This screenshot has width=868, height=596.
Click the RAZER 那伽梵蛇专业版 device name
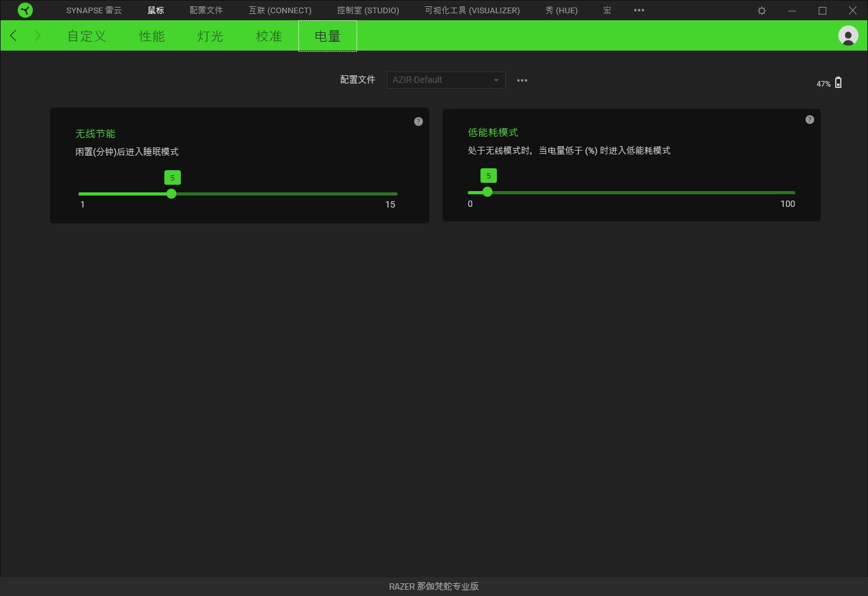434,587
